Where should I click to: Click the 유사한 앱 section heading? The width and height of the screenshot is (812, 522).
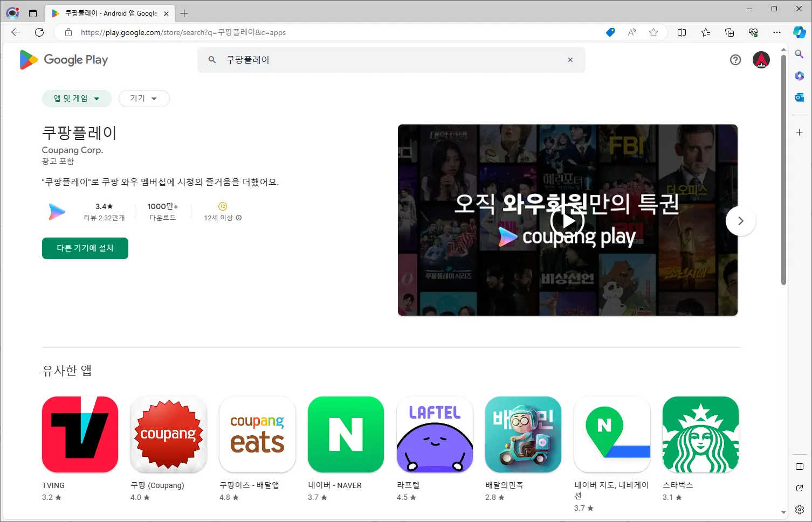coord(67,371)
